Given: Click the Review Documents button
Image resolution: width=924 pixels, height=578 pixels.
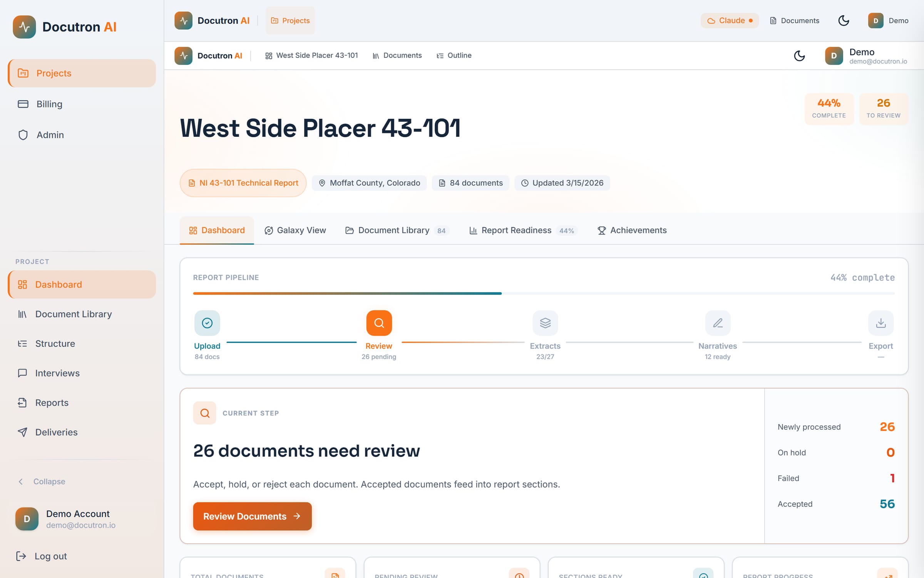Looking at the screenshot, I should pyautogui.click(x=252, y=516).
